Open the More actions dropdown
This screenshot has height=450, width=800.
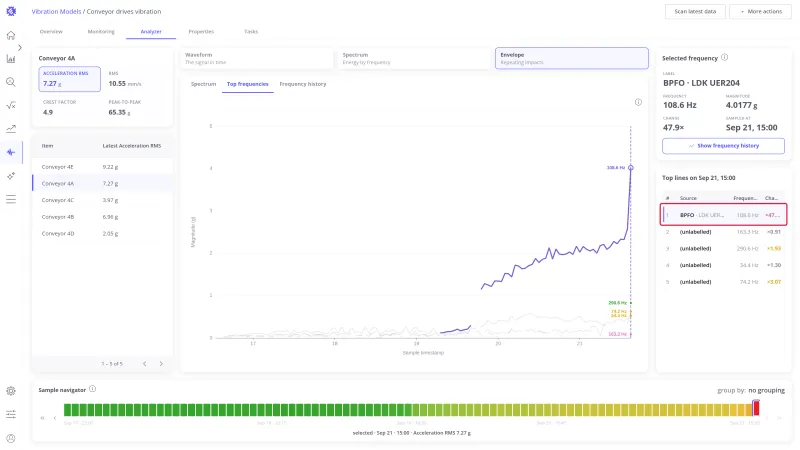click(760, 11)
